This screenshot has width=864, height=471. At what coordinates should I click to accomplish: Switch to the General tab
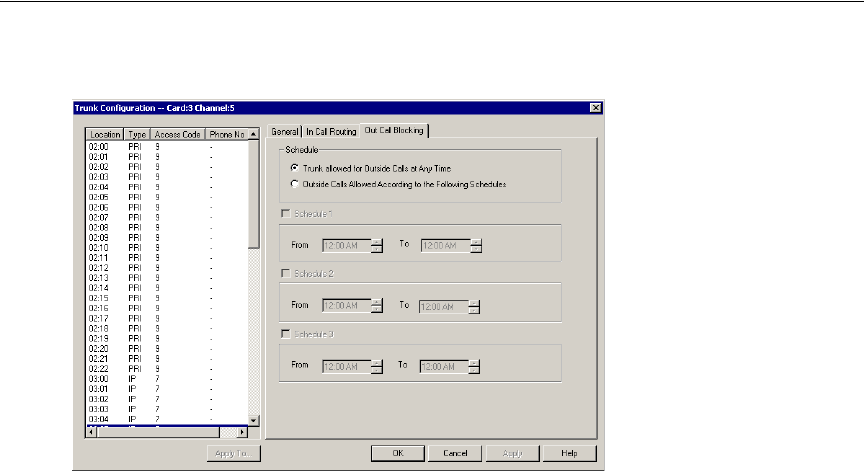click(x=285, y=130)
